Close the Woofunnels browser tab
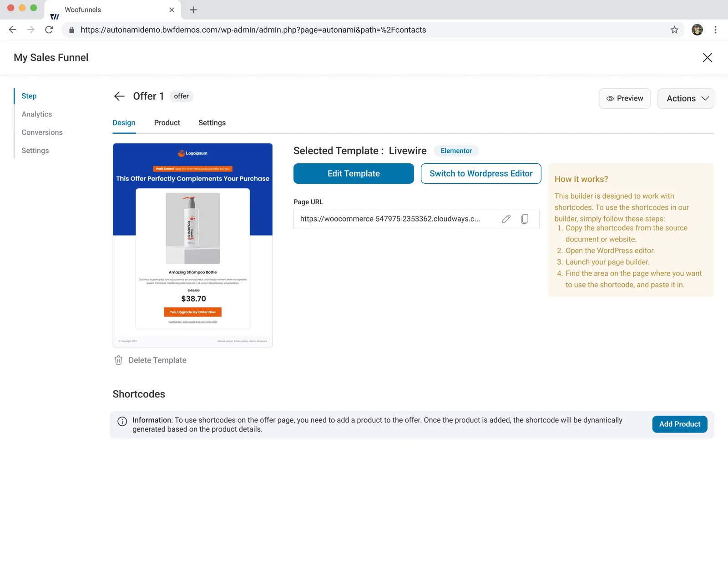The image size is (728, 579). (x=172, y=10)
